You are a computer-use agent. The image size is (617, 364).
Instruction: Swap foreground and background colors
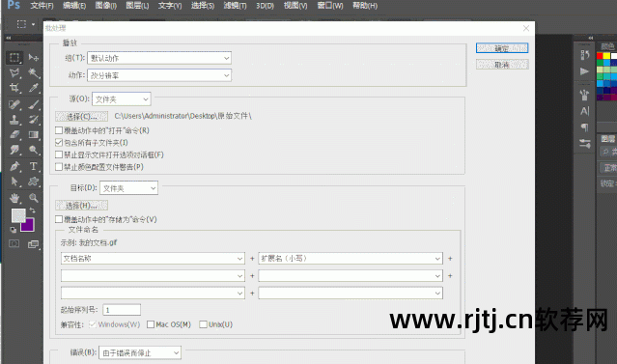point(33,210)
